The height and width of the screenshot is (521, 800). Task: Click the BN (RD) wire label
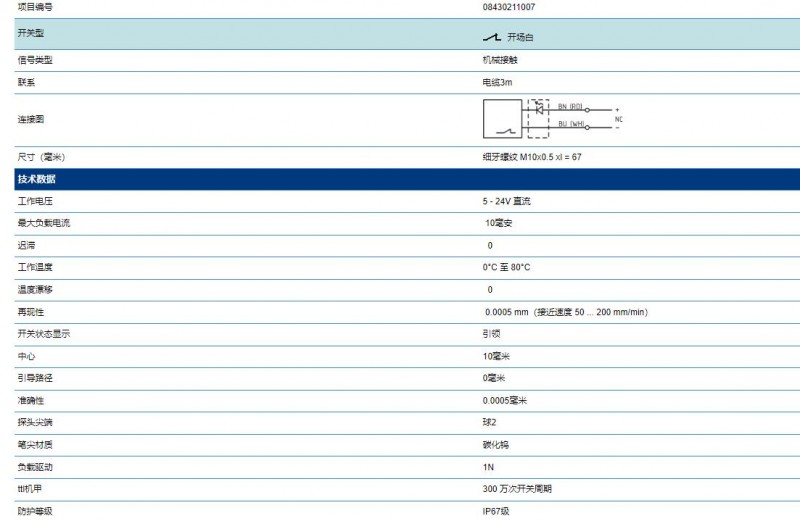tap(570, 106)
